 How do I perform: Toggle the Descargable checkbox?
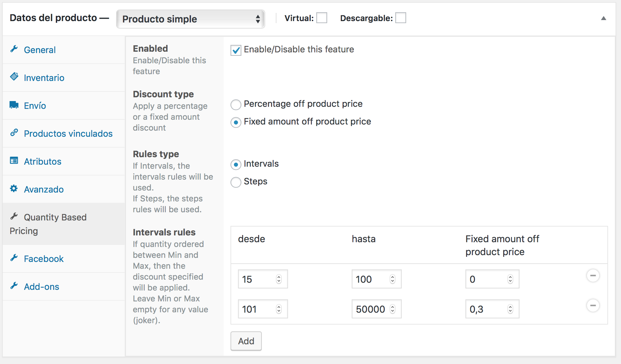(x=401, y=18)
